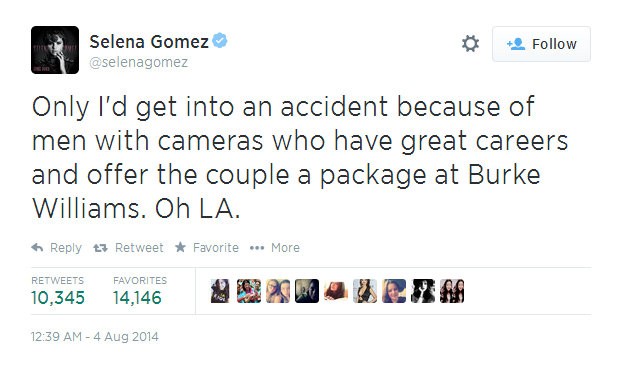Open the More ellipsis menu
This screenshot has height=372, width=623.
[x=257, y=248]
